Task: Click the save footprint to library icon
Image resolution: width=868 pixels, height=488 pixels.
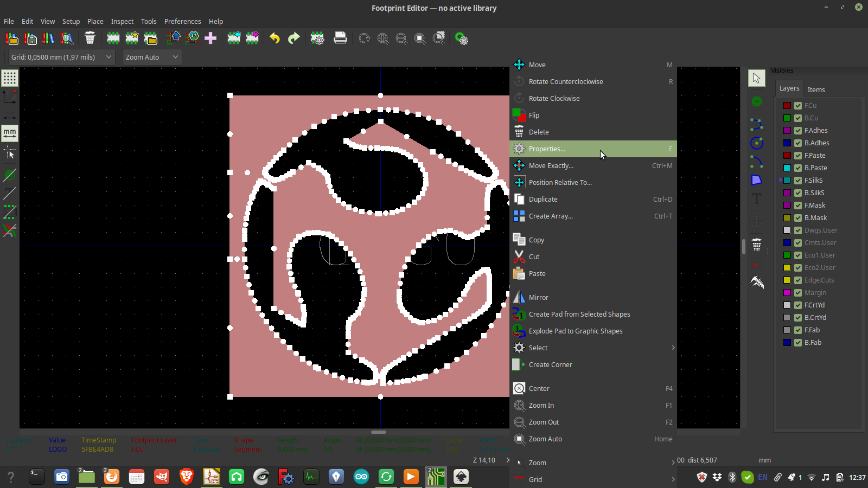Action: (x=31, y=38)
